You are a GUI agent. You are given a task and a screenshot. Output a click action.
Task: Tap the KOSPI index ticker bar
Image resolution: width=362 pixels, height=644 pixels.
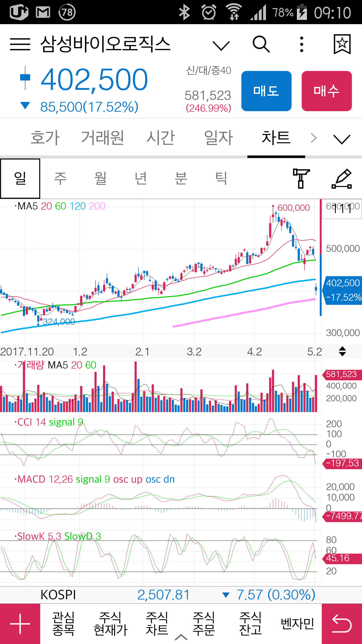pos(181,595)
